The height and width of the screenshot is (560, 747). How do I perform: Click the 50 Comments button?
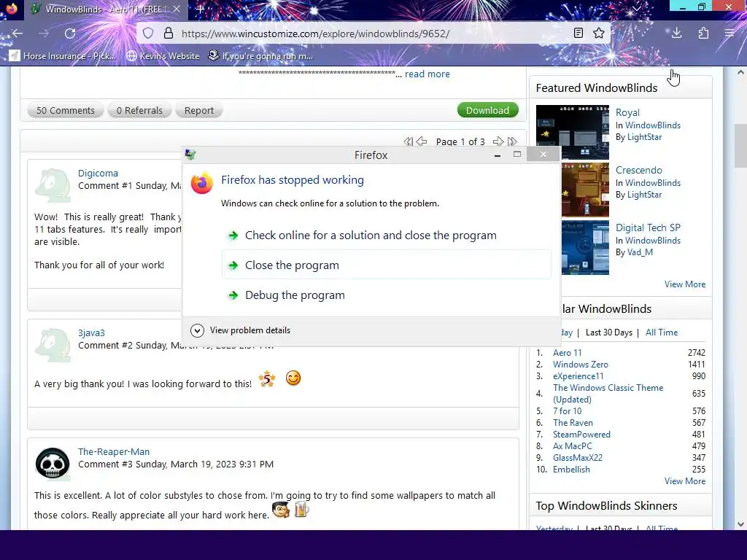coord(66,111)
